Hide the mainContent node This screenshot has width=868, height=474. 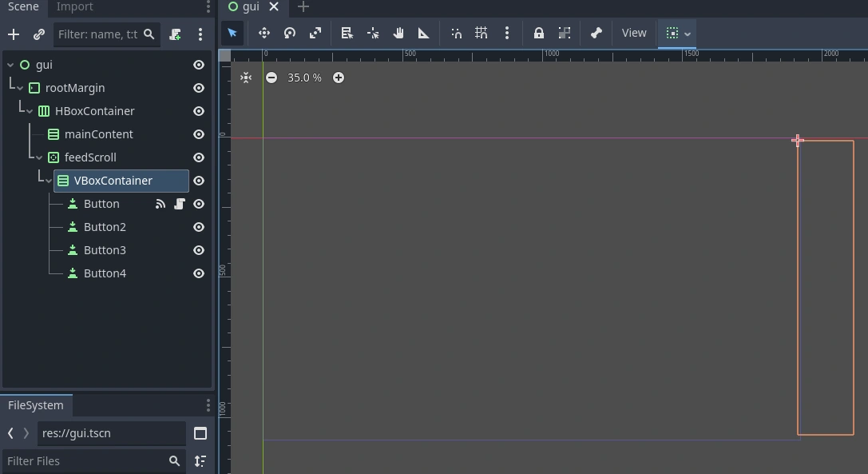click(x=199, y=134)
